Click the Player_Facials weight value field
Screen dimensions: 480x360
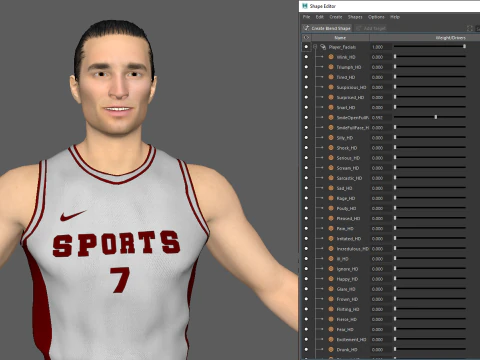click(381, 47)
